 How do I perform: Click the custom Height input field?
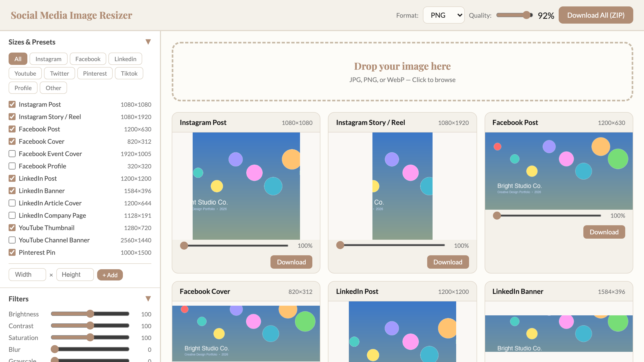pos(75,275)
